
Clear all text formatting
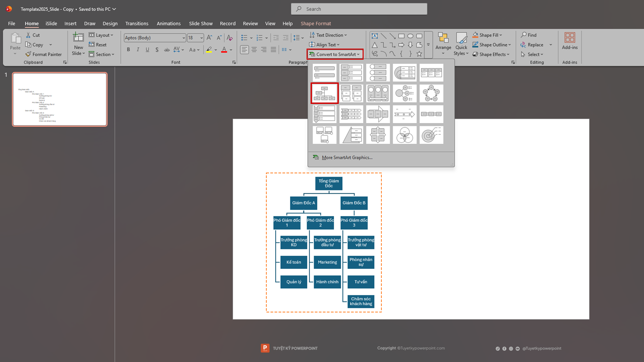pyautogui.click(x=229, y=38)
